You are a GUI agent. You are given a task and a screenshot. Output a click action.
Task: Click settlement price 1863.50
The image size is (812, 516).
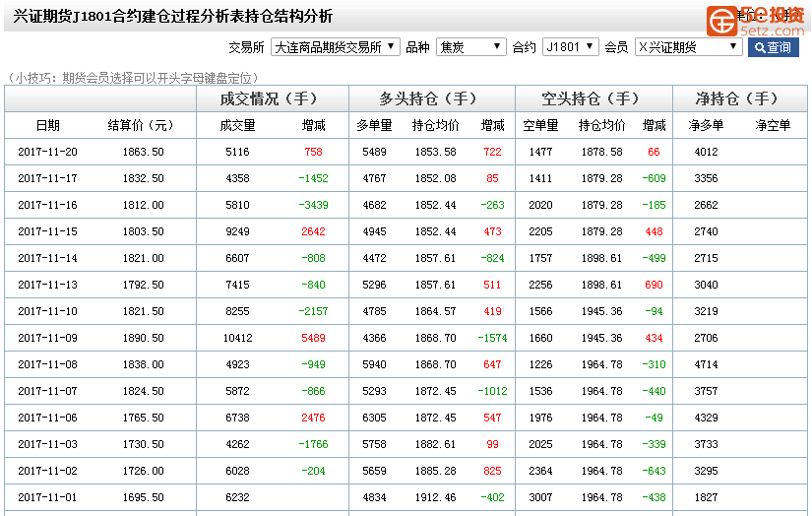143,152
